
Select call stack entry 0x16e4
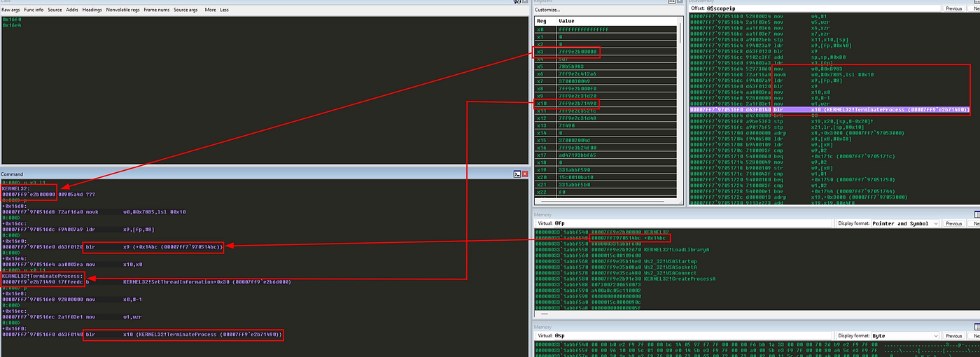pyautogui.click(x=10, y=24)
